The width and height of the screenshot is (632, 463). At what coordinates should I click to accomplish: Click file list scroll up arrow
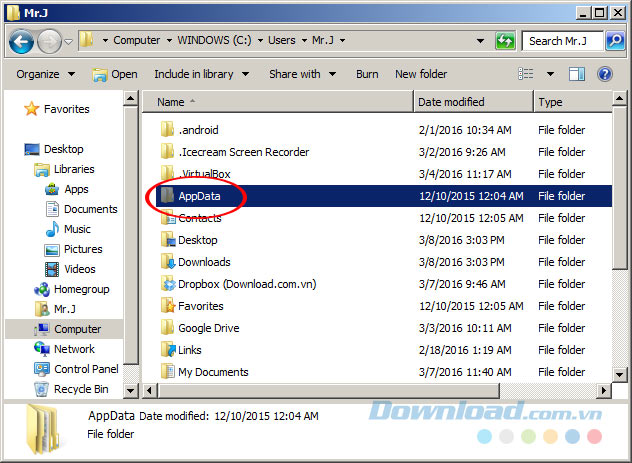(620, 98)
